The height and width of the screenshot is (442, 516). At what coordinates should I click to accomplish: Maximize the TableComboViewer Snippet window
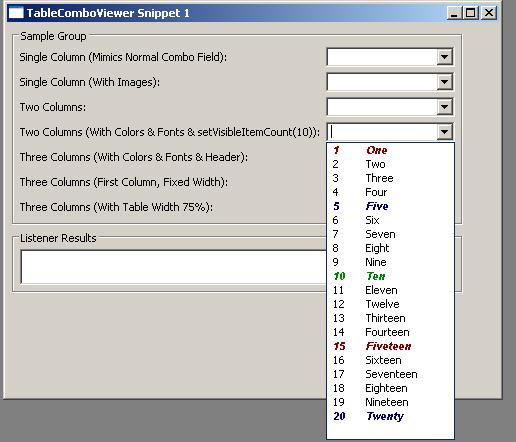[471, 13]
